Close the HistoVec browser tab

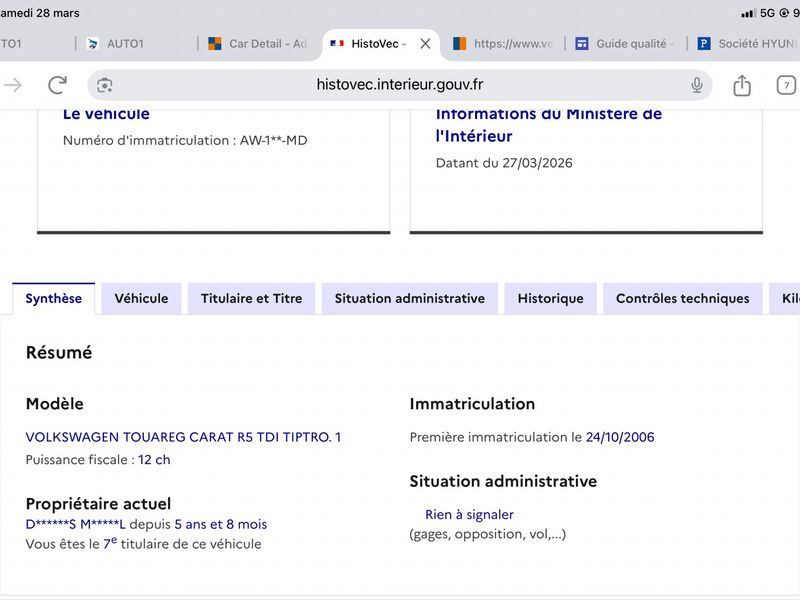(x=425, y=44)
